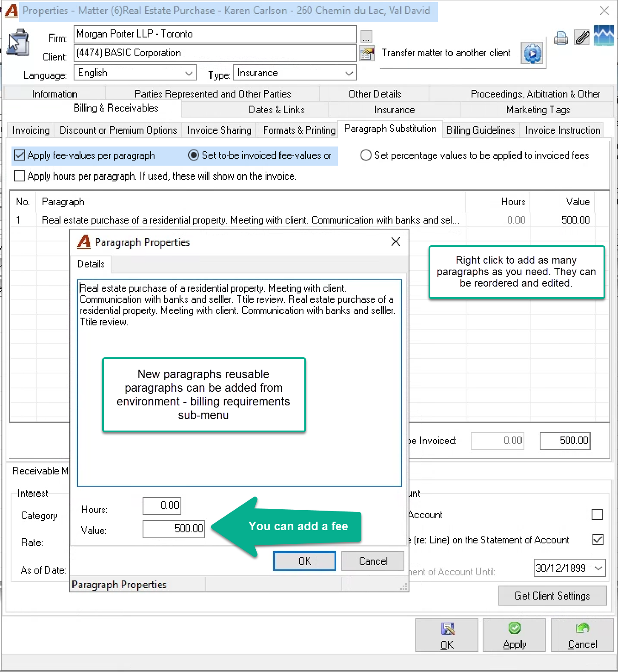Click into the paragraph text area

click(x=239, y=383)
